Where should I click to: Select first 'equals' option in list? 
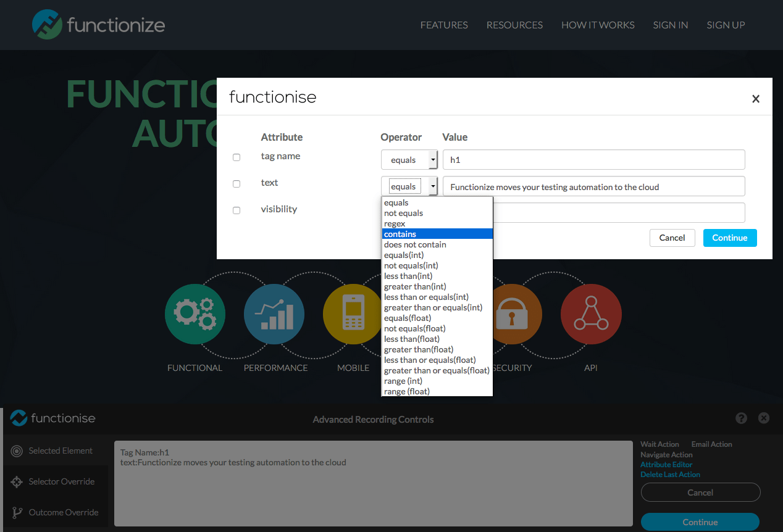click(x=437, y=202)
